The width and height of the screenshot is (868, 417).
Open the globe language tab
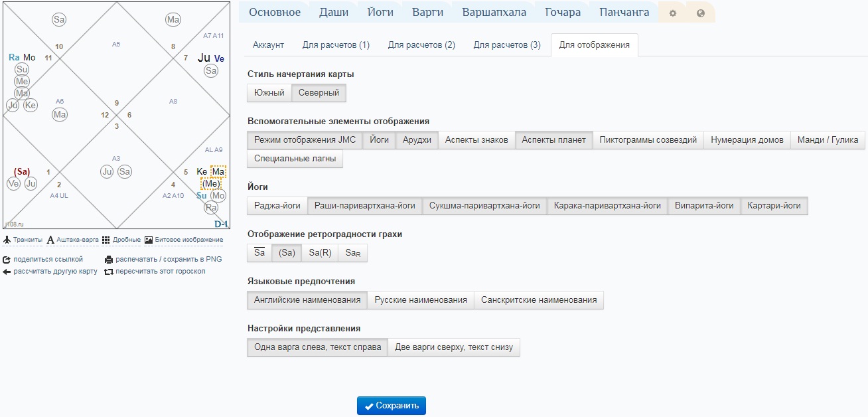pyautogui.click(x=701, y=13)
